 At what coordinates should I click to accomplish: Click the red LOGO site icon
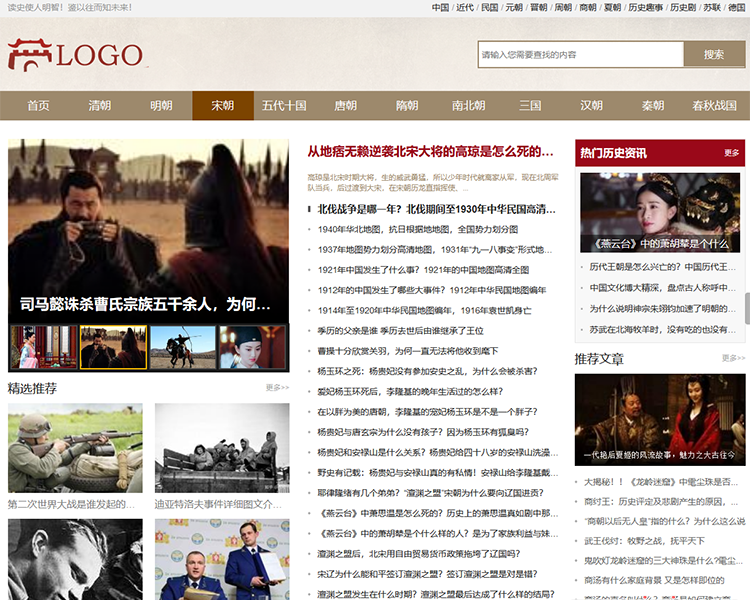pos(75,55)
